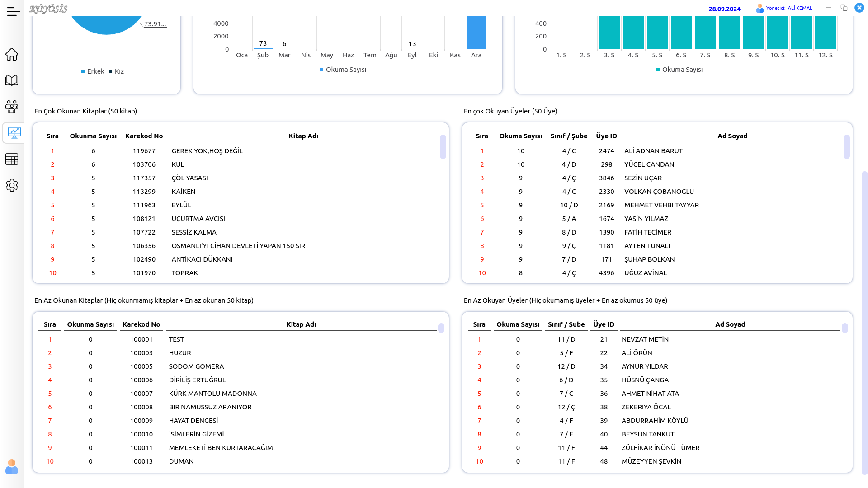868x488 pixels.
Task: Click the user profile icon at bottom-left
Action: [12, 467]
